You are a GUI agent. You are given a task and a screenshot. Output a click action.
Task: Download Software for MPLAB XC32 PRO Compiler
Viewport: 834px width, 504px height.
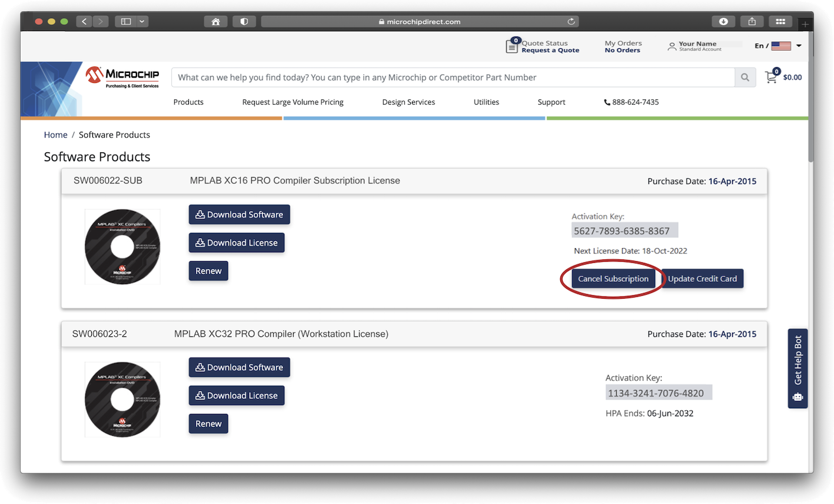(239, 368)
